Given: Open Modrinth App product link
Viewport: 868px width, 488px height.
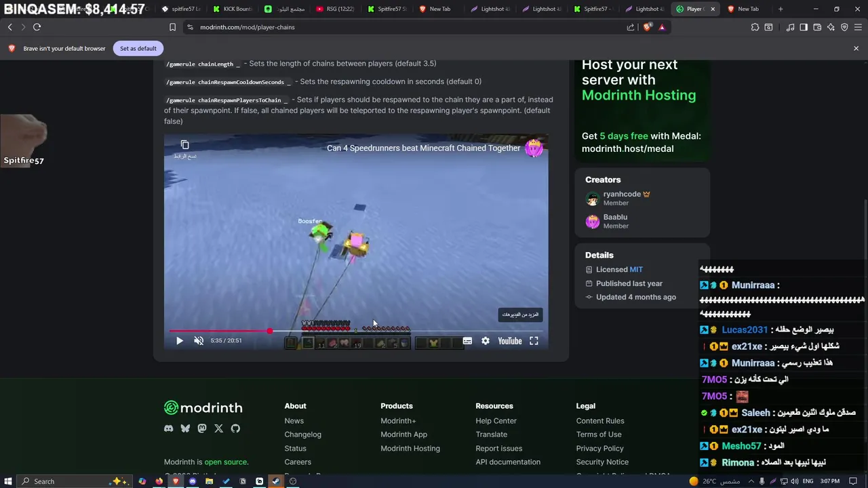Looking at the screenshot, I should pos(403,434).
